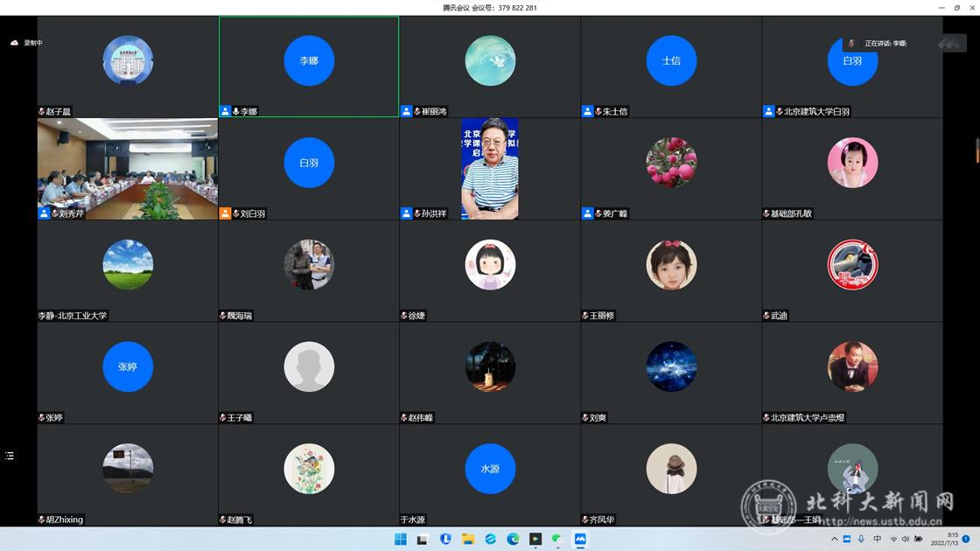Expand hidden system tray icons chevron
Image resolution: width=980 pixels, height=551 pixels.
coord(835,539)
